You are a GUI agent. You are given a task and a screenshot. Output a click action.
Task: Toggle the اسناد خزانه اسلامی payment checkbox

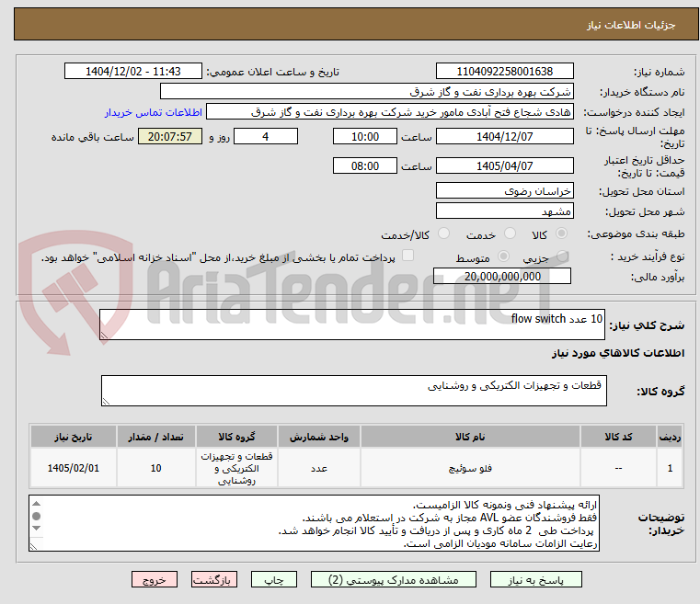pos(407,256)
